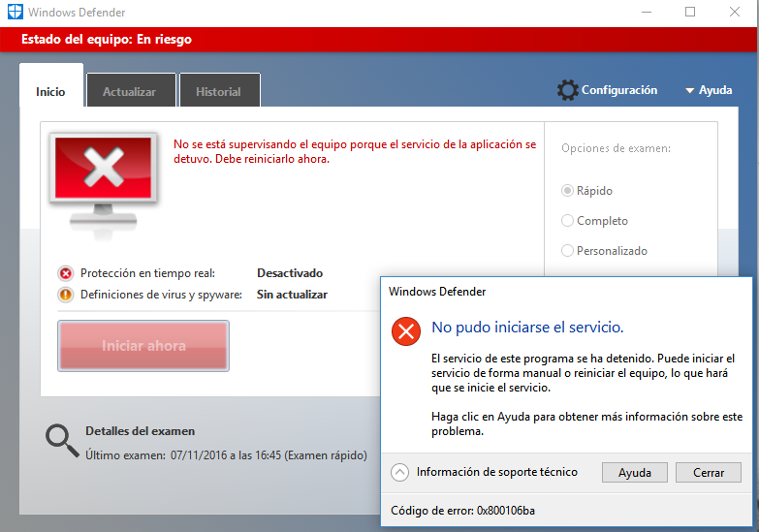Click the red error icon in the dialog
The width and height of the screenshot is (759, 532).
click(405, 331)
